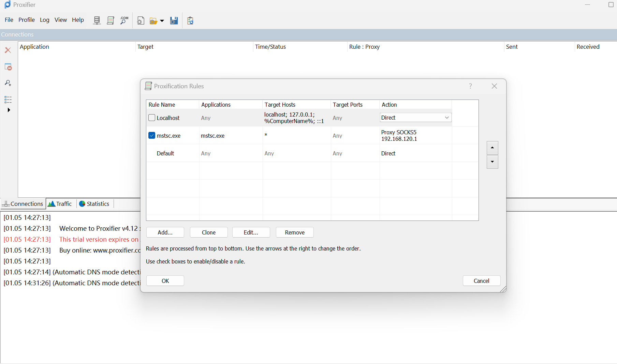Click the Rule : Proxy column header

[x=426, y=47]
